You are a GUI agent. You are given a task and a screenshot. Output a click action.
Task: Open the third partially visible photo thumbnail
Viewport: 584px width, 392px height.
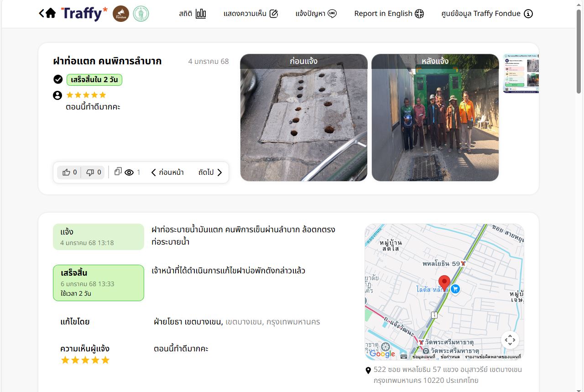click(x=521, y=73)
